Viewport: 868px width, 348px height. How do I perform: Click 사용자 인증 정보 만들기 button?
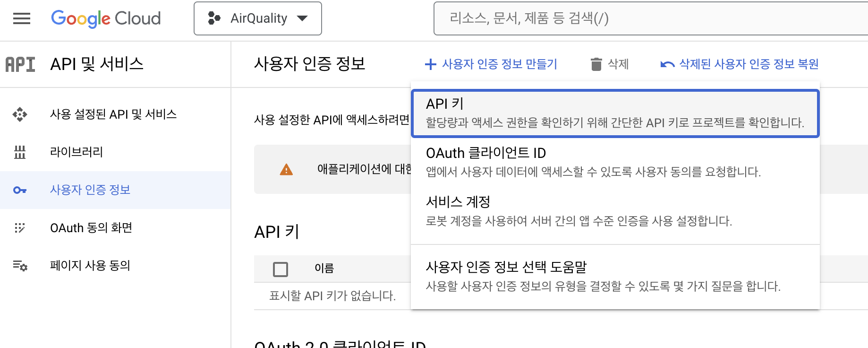(x=491, y=64)
